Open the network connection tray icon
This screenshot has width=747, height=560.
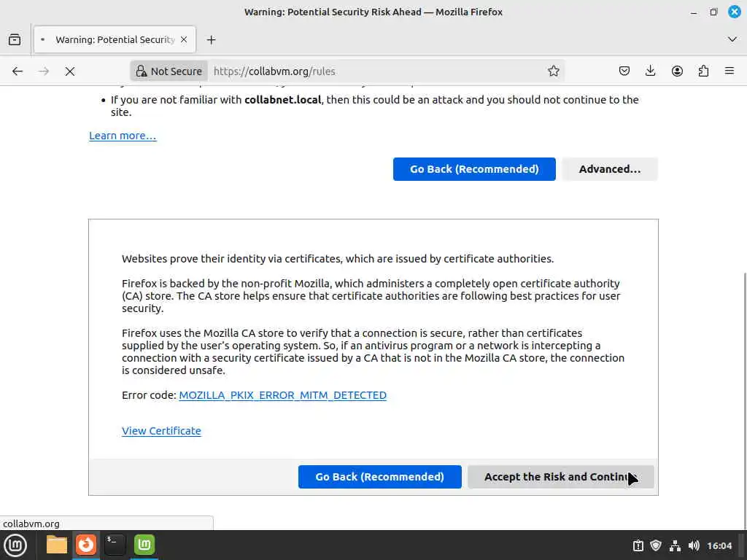pos(675,545)
